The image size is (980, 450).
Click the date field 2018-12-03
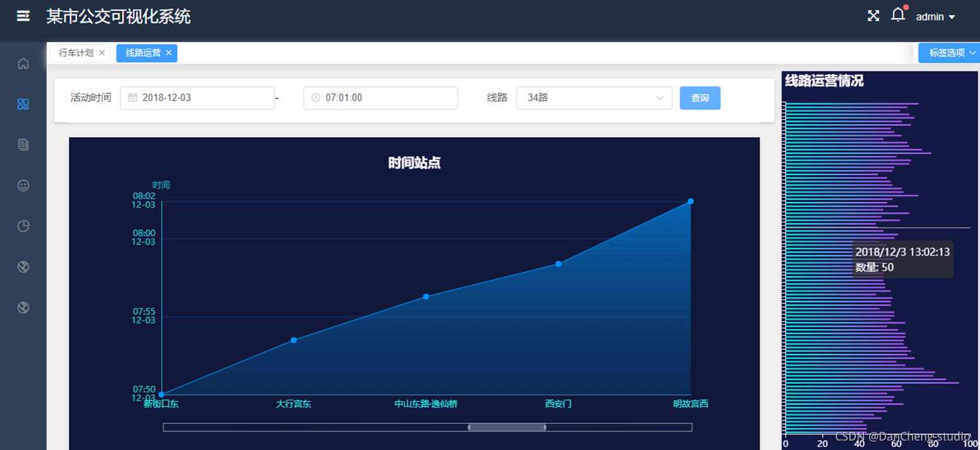pos(197,98)
